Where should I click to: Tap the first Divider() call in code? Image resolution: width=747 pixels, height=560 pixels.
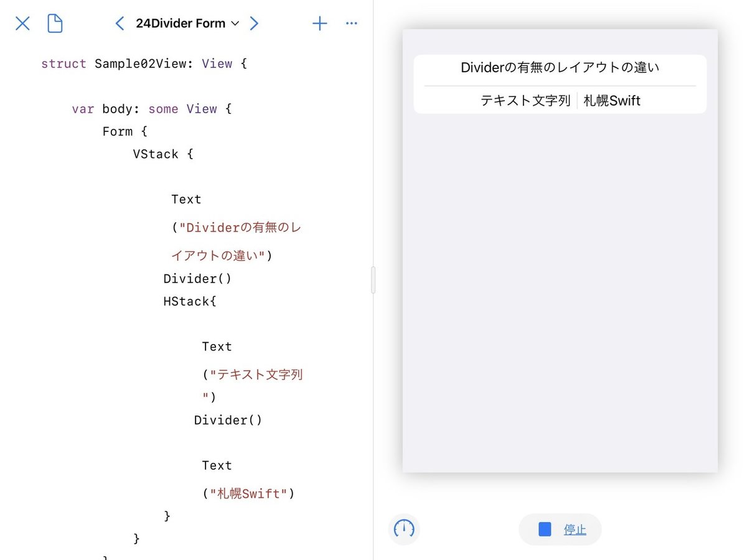pyautogui.click(x=197, y=278)
